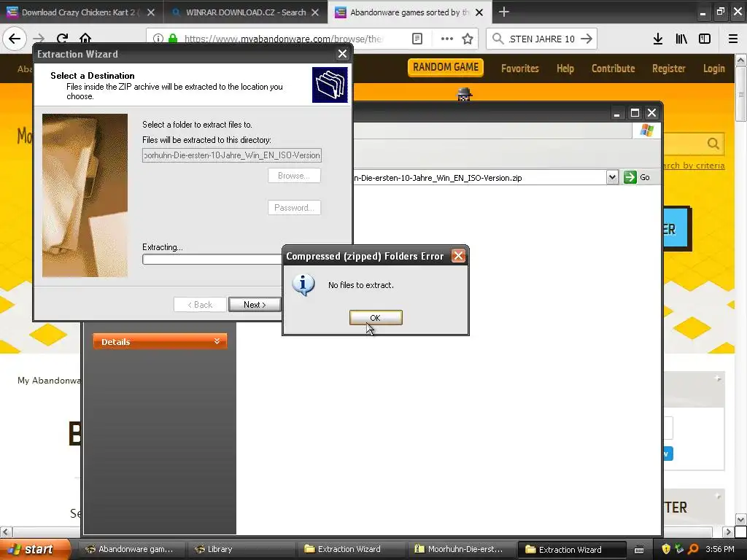Go forward in Firefox

click(39, 39)
